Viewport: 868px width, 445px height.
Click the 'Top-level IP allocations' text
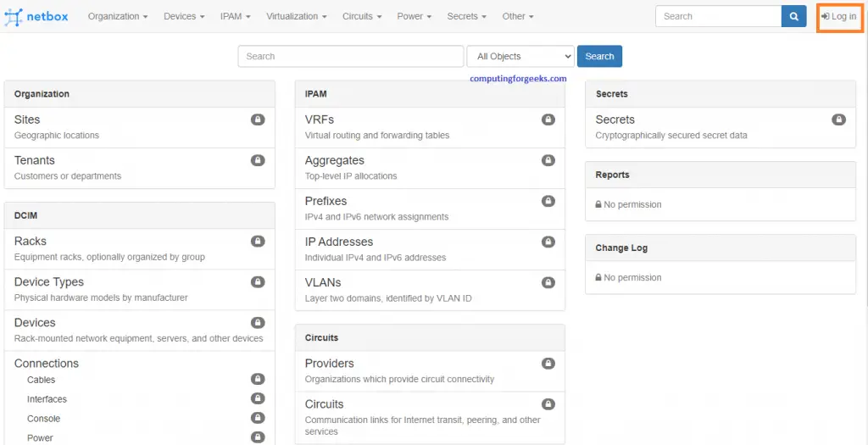click(x=351, y=176)
